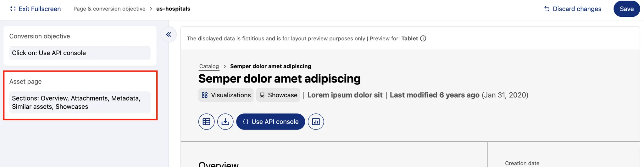Collapse the left sidebar with double chevron
This screenshot has width=644, height=167.
click(169, 34)
